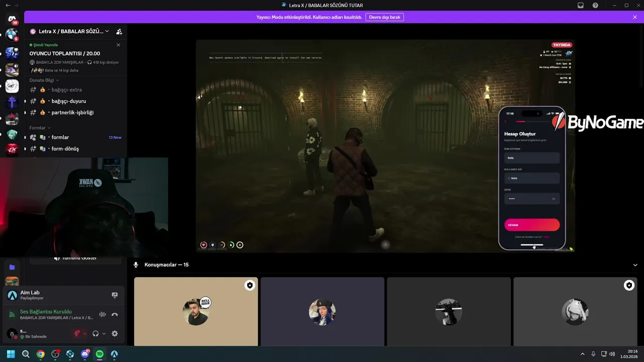Close the Streamer Mode purple banner
This screenshot has width=644, height=362.
click(x=635, y=17)
